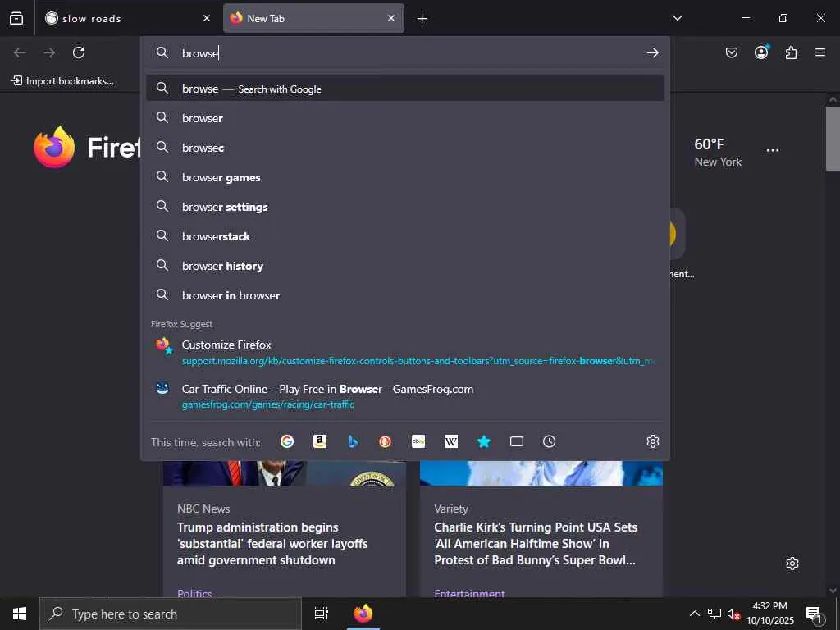Search history with the clock icon
Screen dimensions: 840x630
point(549,441)
